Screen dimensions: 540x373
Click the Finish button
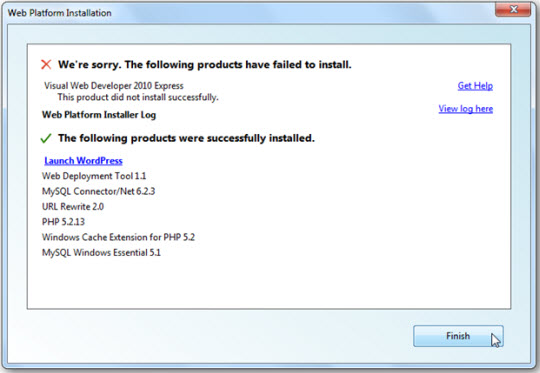coord(458,336)
